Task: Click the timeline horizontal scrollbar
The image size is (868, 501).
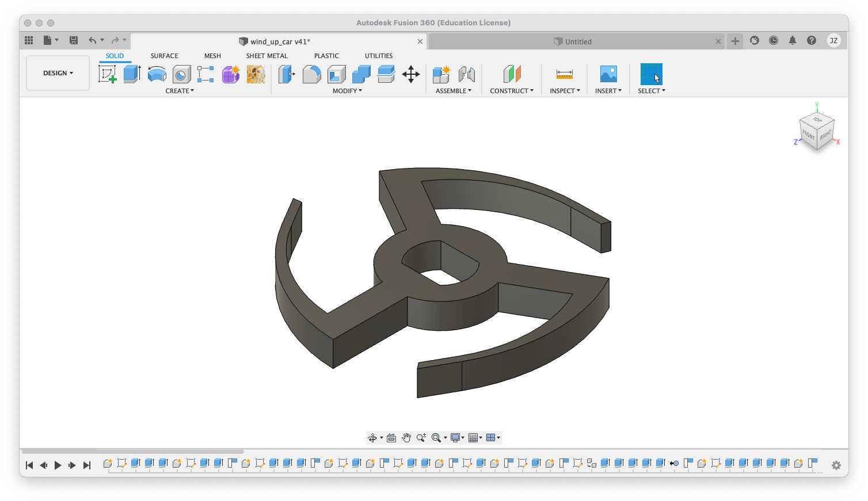Action: pos(133,452)
